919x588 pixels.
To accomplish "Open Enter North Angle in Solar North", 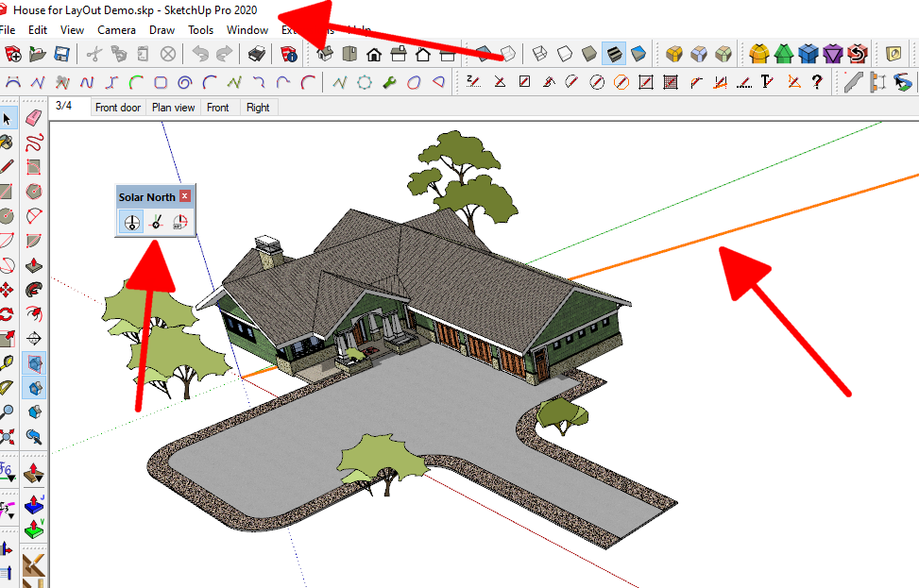I will pyautogui.click(x=180, y=223).
